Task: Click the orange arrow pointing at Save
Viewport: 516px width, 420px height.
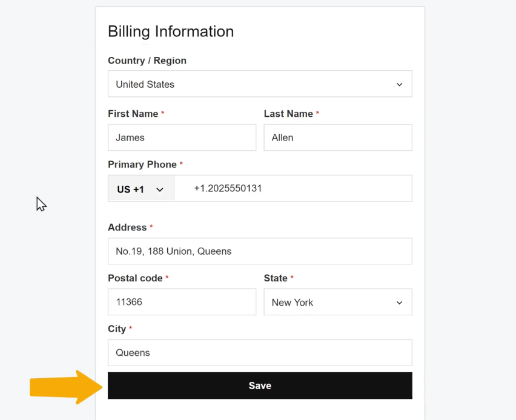Action: pos(66,387)
